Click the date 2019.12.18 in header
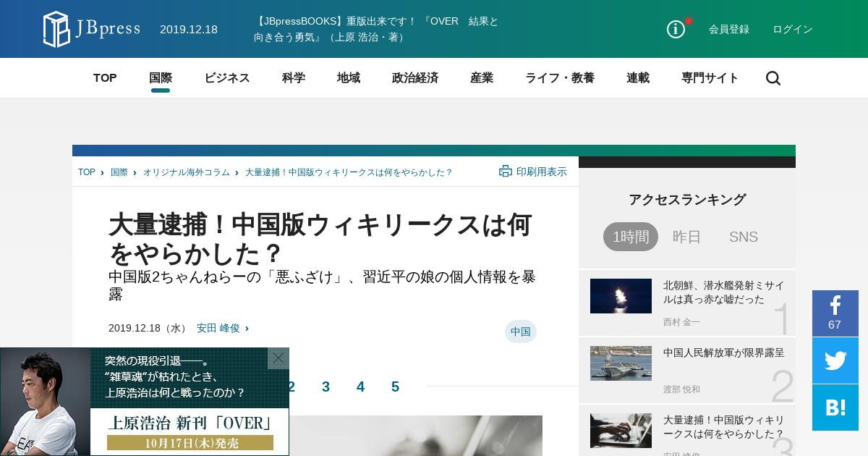This screenshot has width=868, height=456. coord(189,29)
